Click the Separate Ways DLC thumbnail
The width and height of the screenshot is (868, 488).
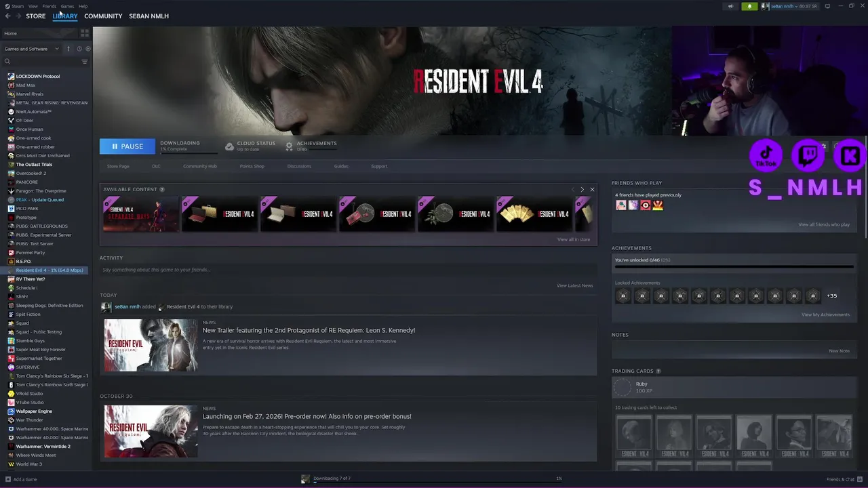click(141, 214)
